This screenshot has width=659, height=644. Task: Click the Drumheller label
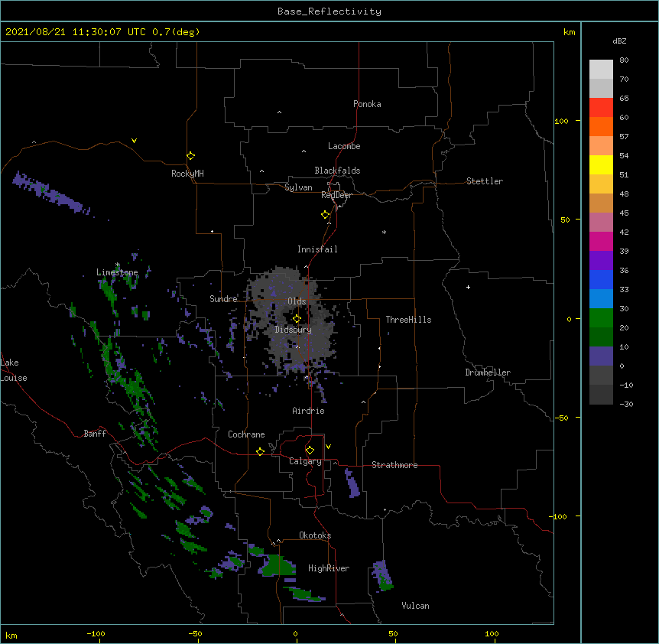(488, 372)
